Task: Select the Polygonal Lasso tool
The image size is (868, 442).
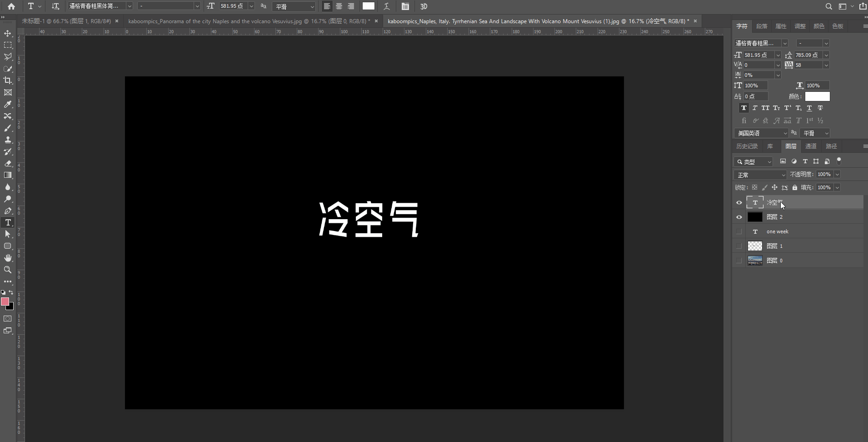Action: (8, 57)
